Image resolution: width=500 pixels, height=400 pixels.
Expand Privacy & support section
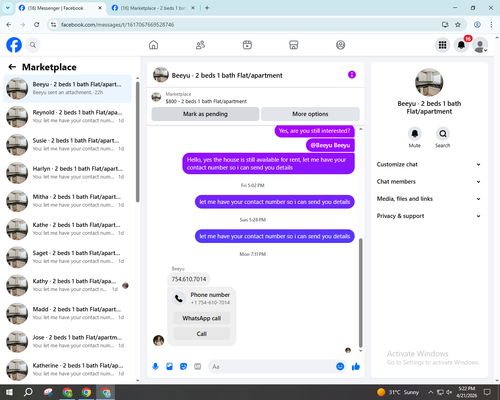[x=429, y=216]
